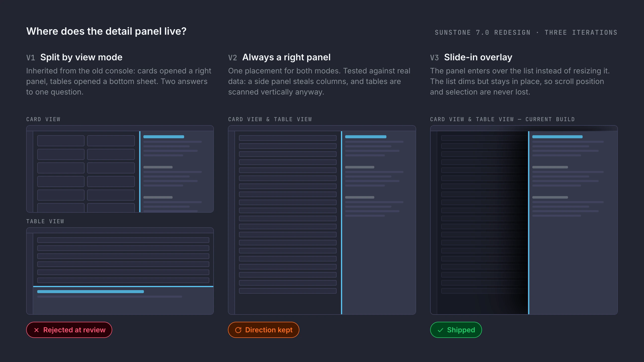Click the paragraph starting 'The panel enters over the list'
Screen dimensions: 644x362
tap(520, 81)
